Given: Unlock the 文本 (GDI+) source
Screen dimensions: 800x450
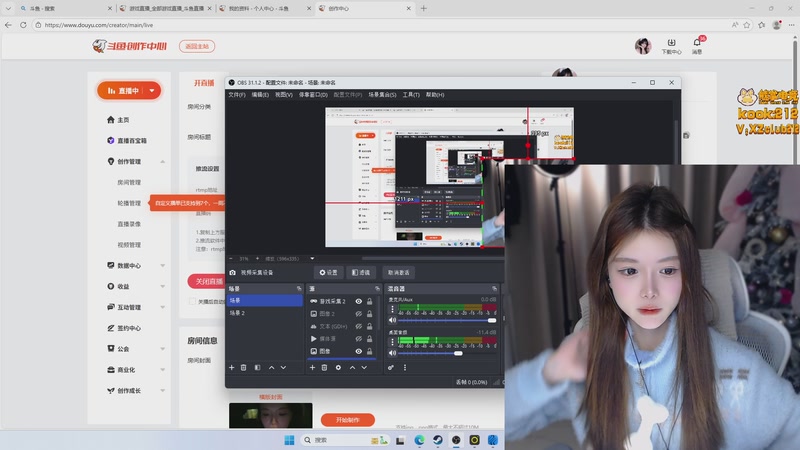Looking at the screenshot, I should [x=369, y=326].
